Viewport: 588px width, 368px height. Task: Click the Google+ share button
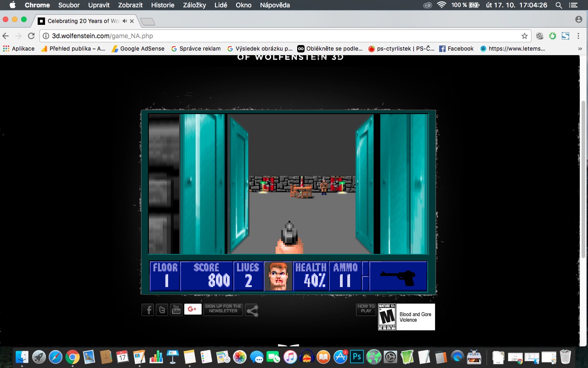coord(193,309)
